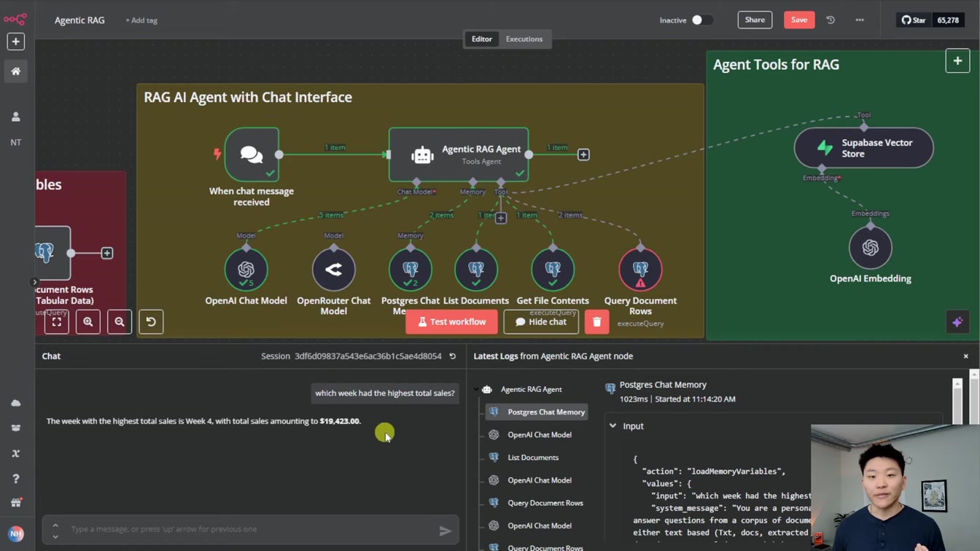The width and height of the screenshot is (980, 551).
Task: Click plus beside Document Rows tabular node
Action: point(107,253)
